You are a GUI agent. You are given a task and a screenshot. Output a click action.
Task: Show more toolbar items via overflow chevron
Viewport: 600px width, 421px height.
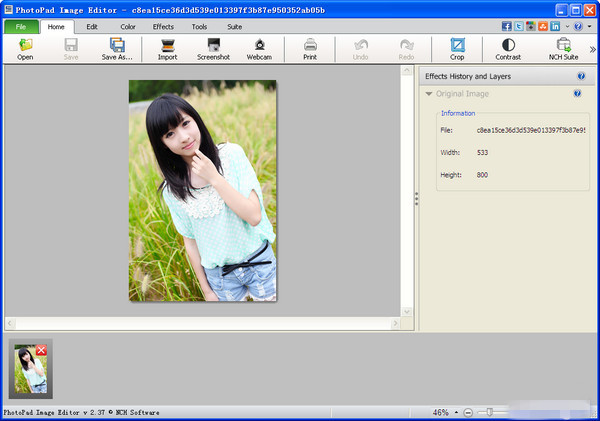tap(592, 48)
